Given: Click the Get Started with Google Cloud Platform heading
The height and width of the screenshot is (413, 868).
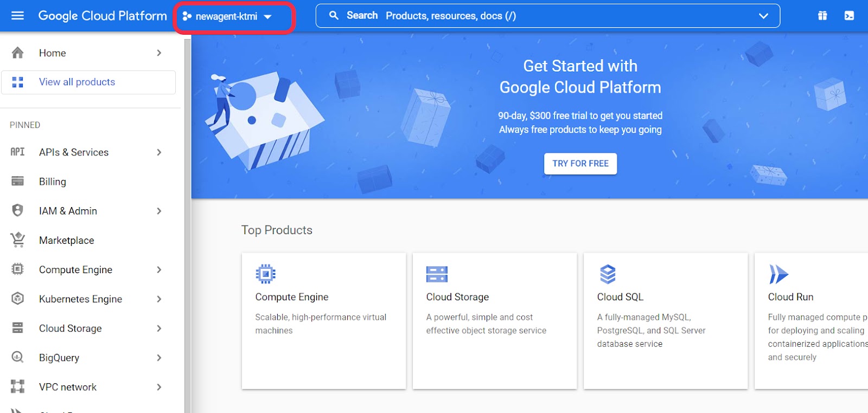Looking at the screenshot, I should pyautogui.click(x=580, y=76).
